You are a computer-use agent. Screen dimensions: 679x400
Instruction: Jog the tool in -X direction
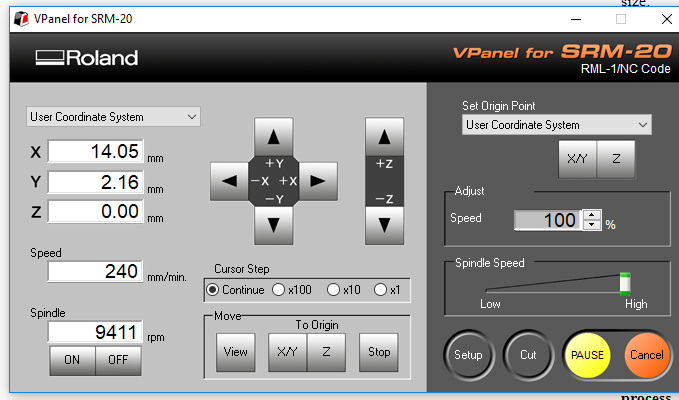tap(230, 181)
